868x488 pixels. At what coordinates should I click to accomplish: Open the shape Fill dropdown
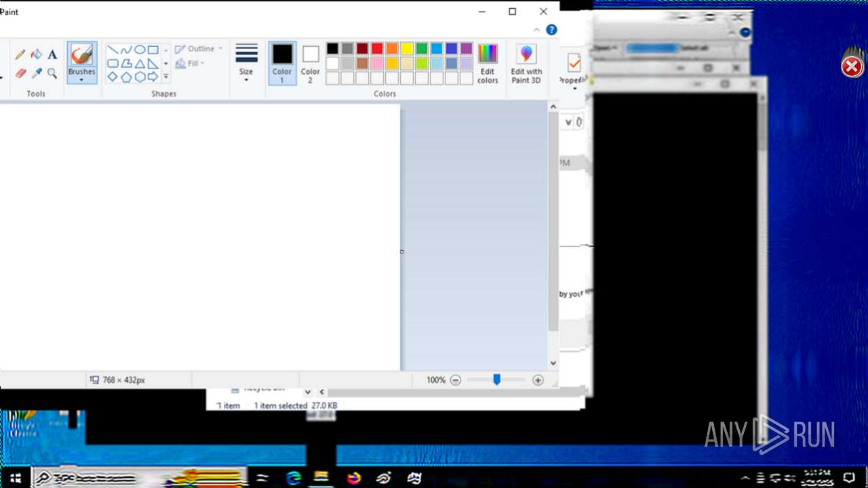pos(190,64)
